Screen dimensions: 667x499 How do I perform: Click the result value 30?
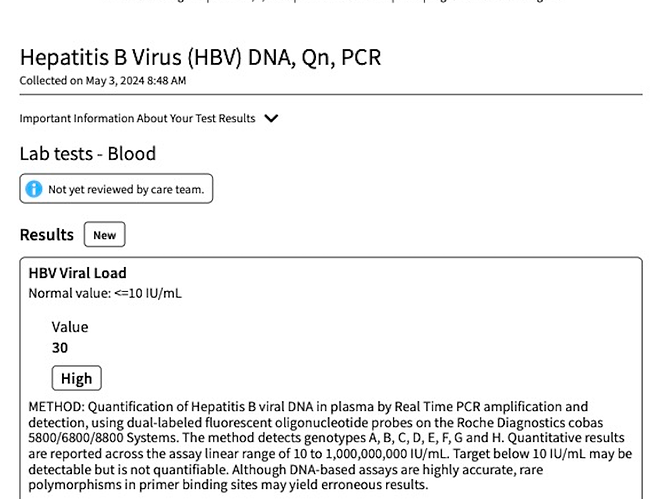coord(60,348)
